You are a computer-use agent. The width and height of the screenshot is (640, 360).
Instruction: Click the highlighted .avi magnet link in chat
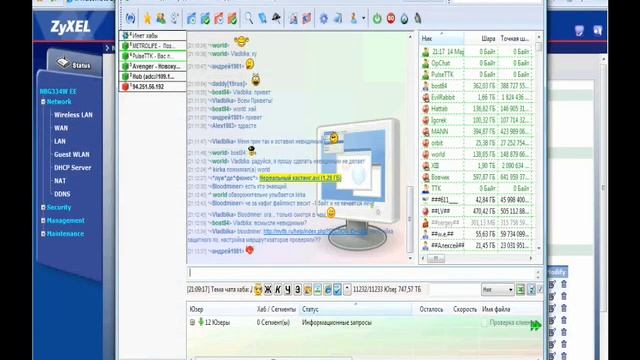(300, 178)
